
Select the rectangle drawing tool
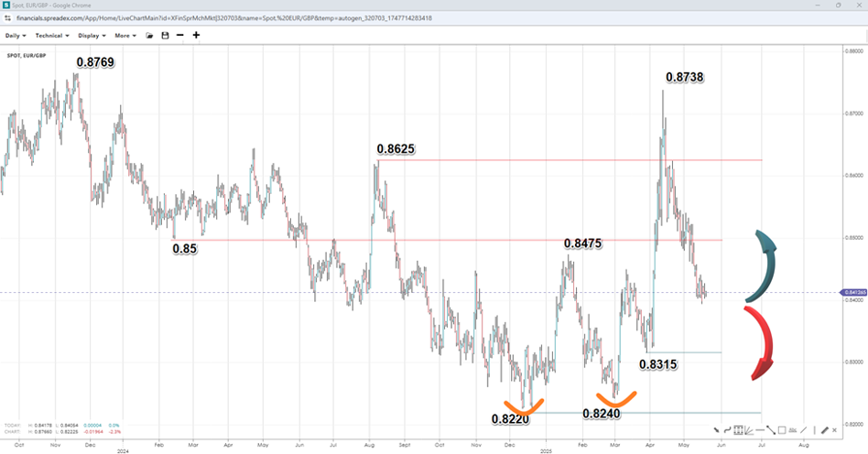[x=782, y=430]
